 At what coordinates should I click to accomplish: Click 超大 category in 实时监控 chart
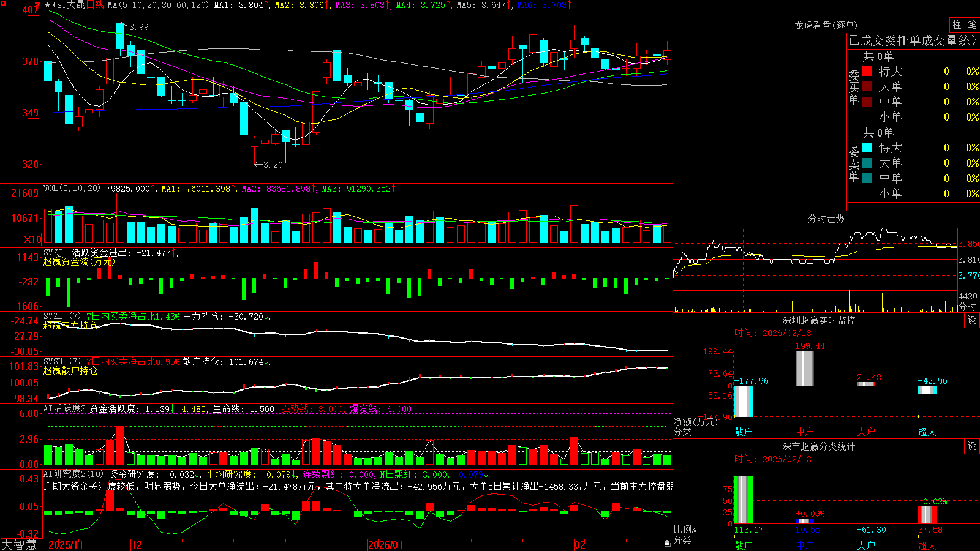tap(927, 432)
